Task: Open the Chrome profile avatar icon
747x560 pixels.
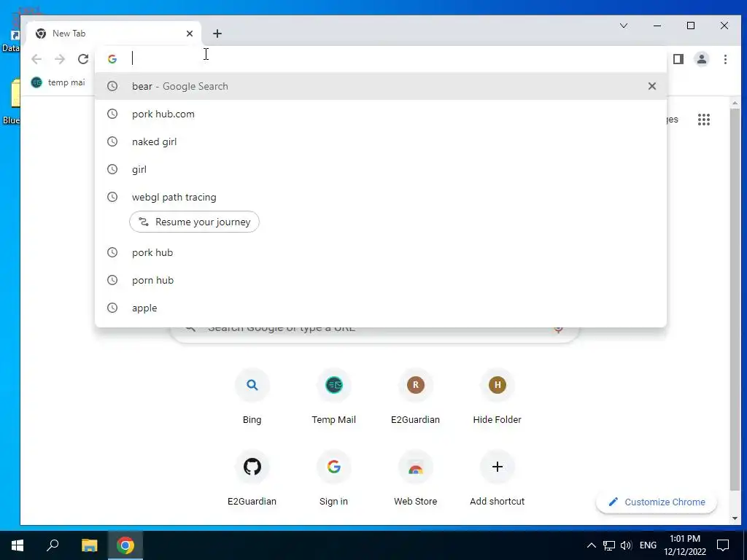Action: (702, 59)
